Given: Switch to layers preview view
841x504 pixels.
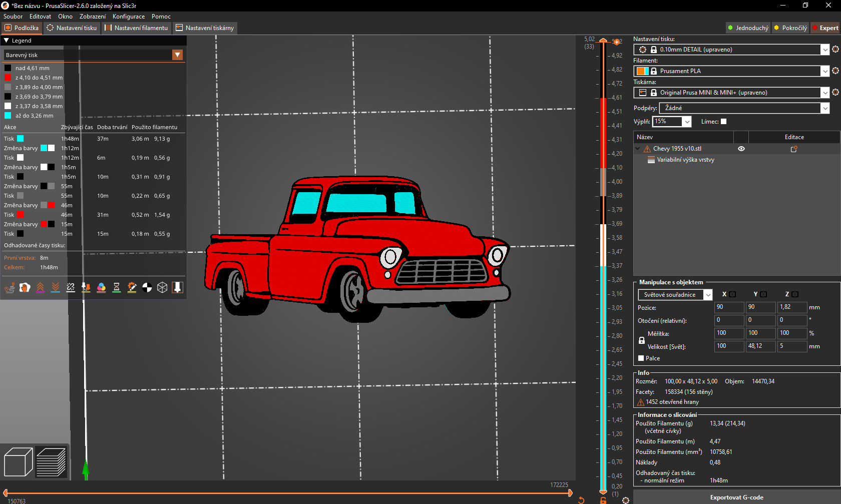Looking at the screenshot, I should (51, 461).
